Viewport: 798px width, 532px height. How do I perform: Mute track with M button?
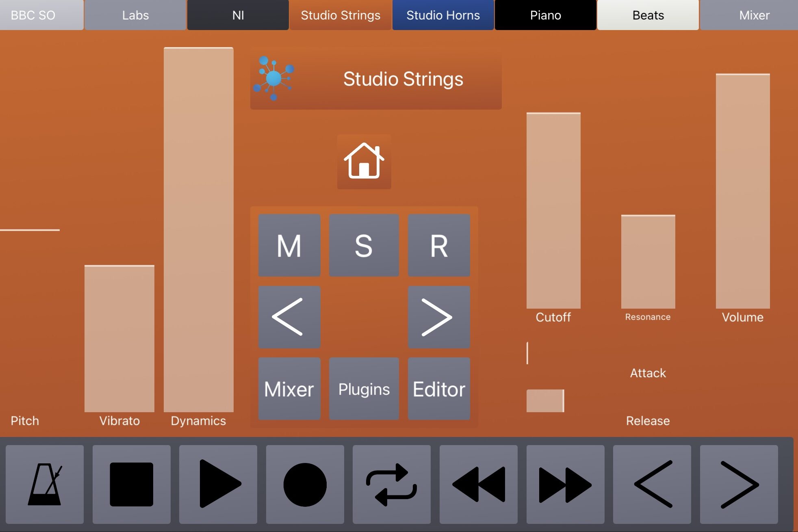point(289,245)
